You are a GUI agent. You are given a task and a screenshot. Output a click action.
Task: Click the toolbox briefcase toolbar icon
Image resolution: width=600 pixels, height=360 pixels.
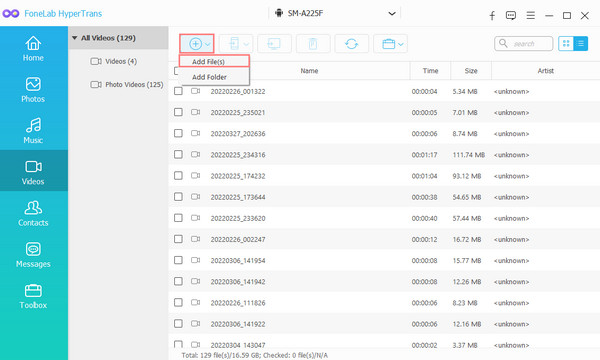(x=388, y=44)
